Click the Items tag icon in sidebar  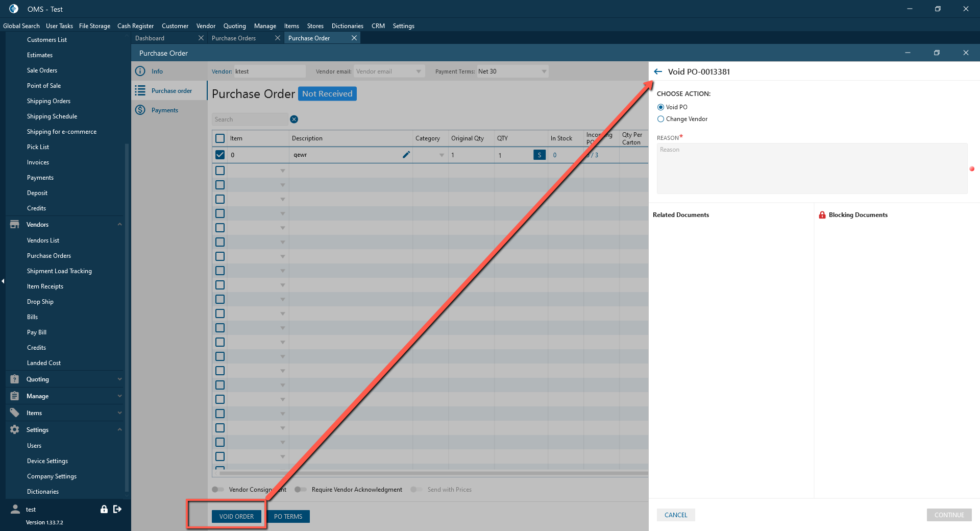14,413
